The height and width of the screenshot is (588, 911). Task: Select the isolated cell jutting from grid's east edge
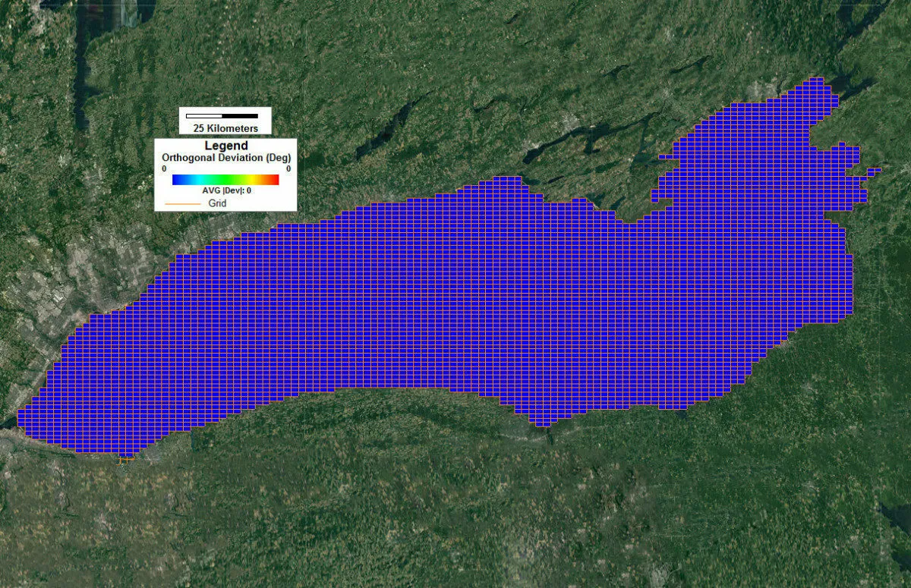pos(874,171)
